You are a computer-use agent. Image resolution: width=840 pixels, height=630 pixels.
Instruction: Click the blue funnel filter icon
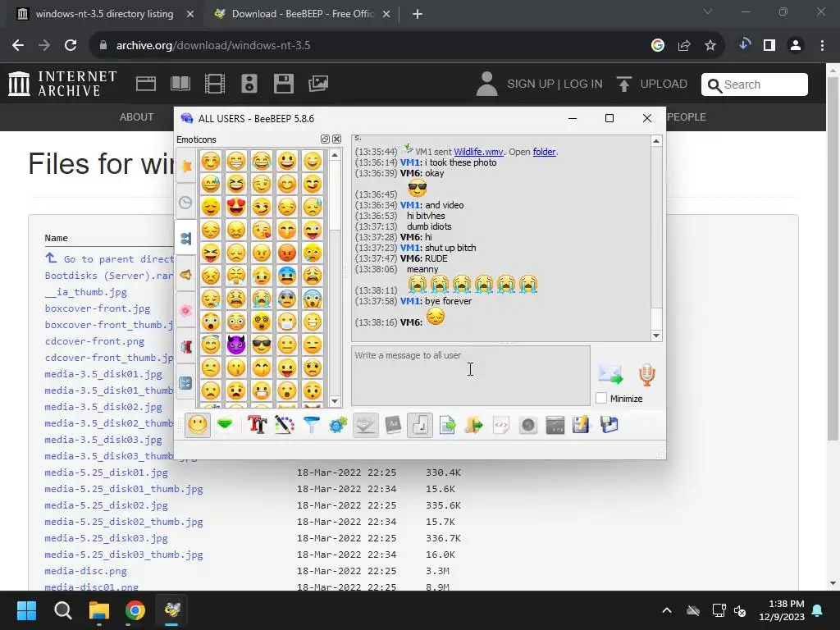click(311, 426)
